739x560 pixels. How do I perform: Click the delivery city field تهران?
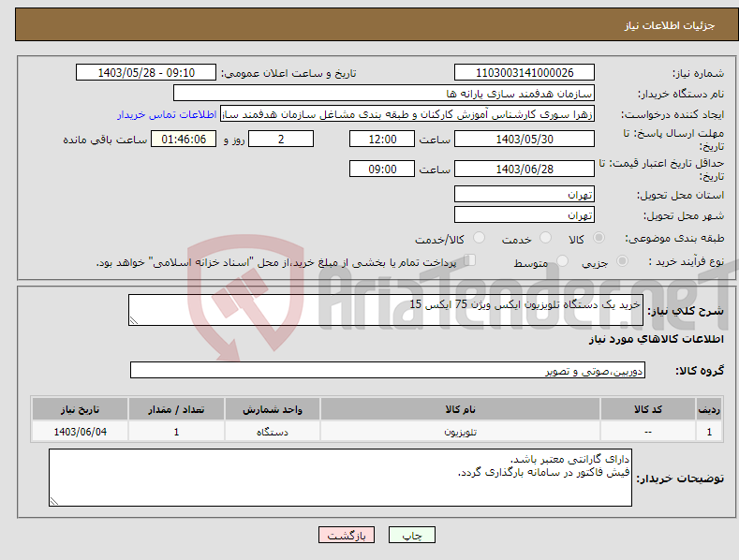pos(525,215)
